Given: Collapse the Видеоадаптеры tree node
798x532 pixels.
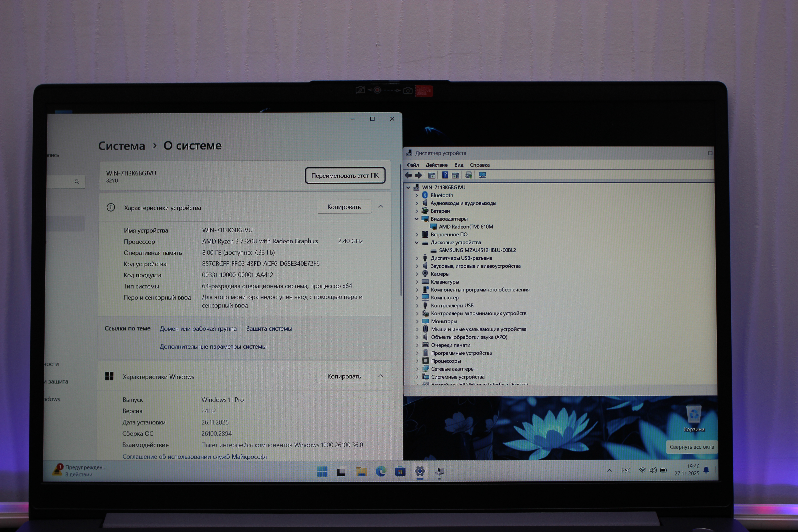Looking at the screenshot, I should pyautogui.click(x=417, y=219).
